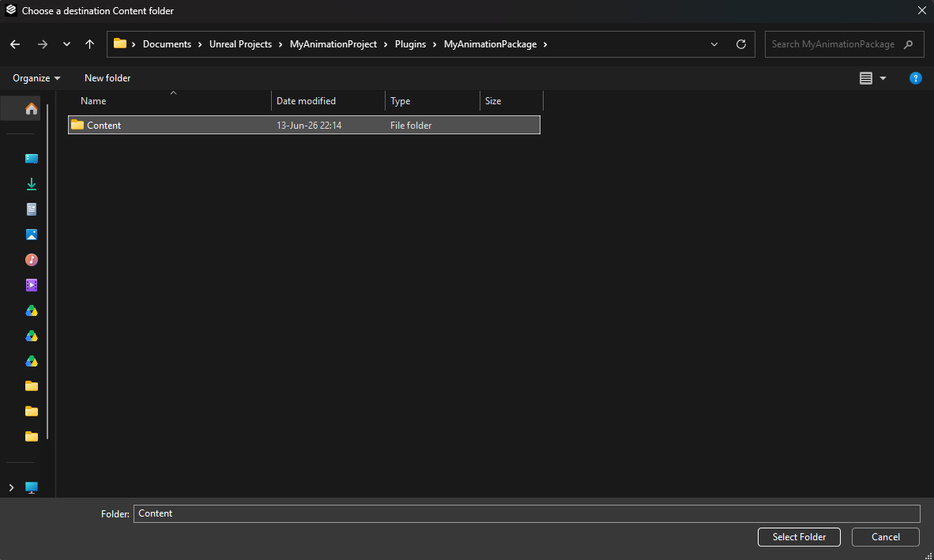Click the MyAnimationPackage breadcrumb
The image size is (934, 560).
click(x=490, y=44)
